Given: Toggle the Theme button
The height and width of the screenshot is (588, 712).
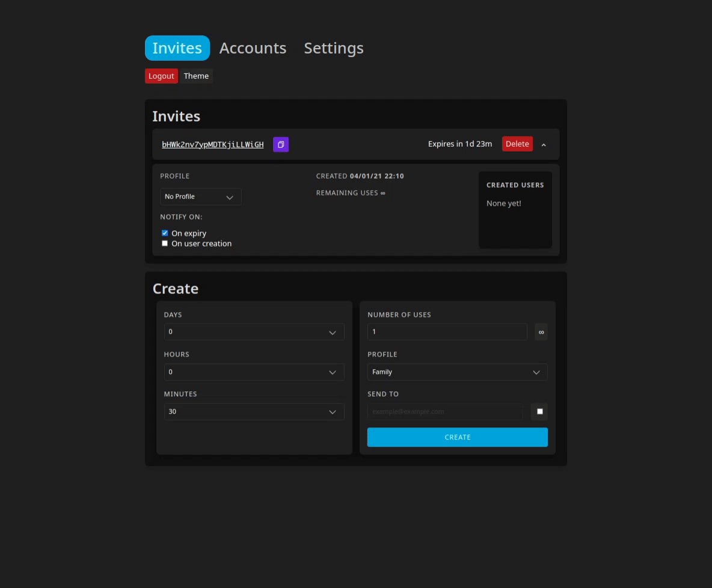Looking at the screenshot, I should (x=196, y=76).
